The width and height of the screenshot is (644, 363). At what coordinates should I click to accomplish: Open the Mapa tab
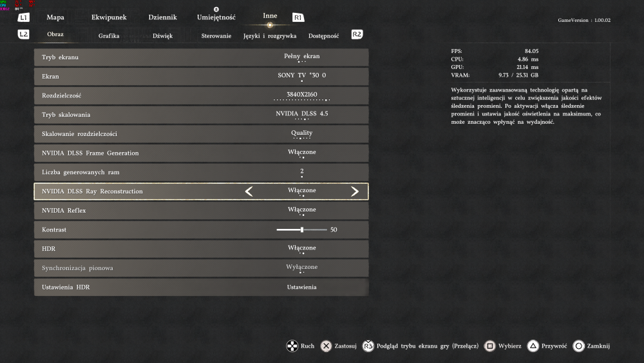55,17
